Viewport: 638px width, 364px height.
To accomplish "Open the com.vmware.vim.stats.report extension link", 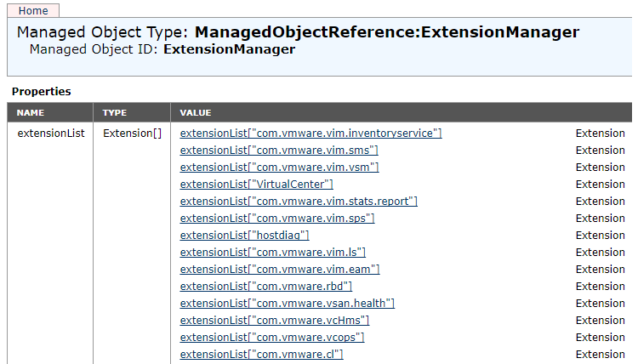I will 299,202.
